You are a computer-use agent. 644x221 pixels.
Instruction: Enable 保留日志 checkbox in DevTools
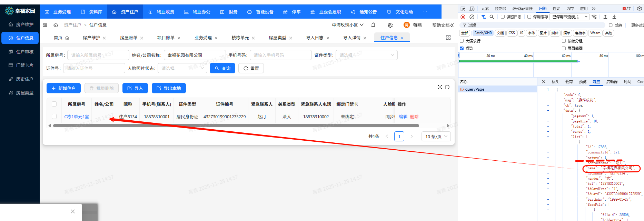click(x=503, y=17)
